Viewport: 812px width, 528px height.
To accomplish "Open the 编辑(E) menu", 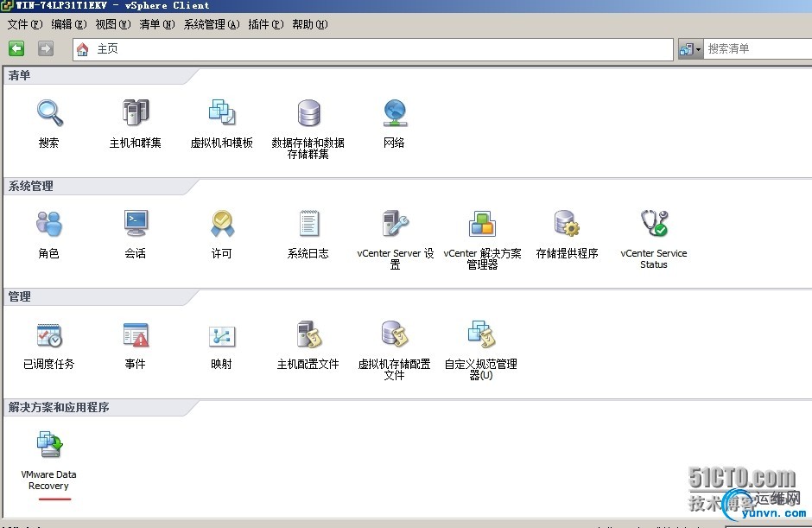I will [69, 24].
